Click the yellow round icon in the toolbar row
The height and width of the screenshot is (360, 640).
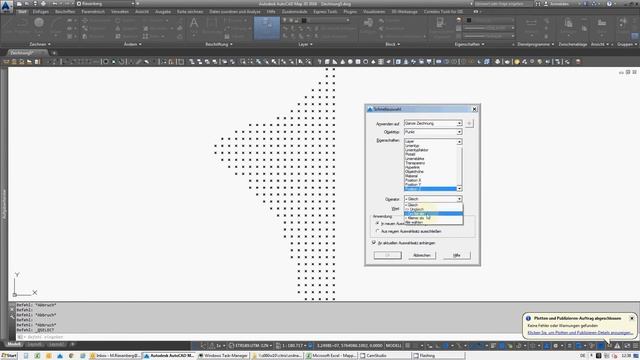[x=517, y=62]
